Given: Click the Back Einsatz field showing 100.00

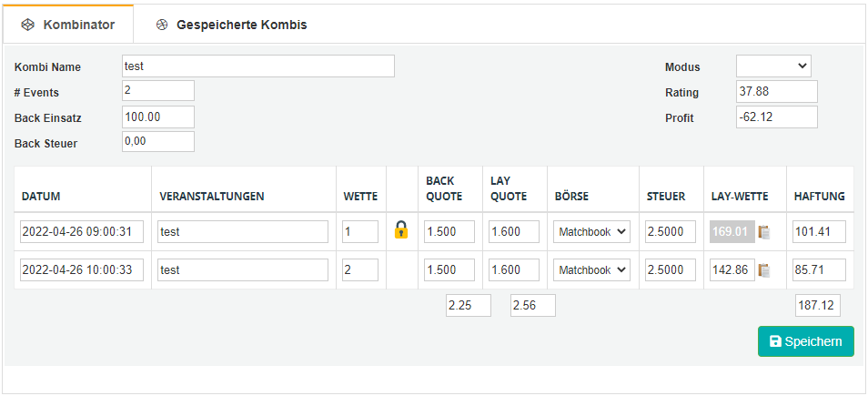Looking at the screenshot, I should (158, 117).
